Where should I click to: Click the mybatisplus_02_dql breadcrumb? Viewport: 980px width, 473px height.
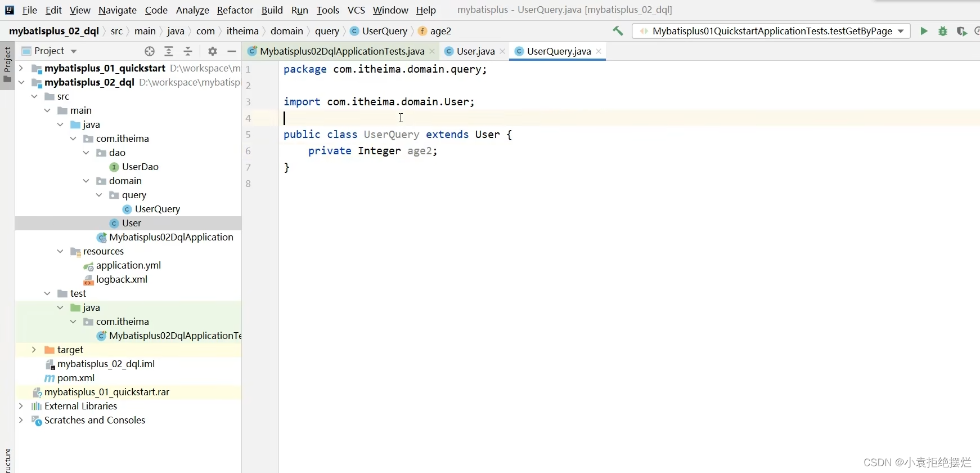click(x=54, y=31)
